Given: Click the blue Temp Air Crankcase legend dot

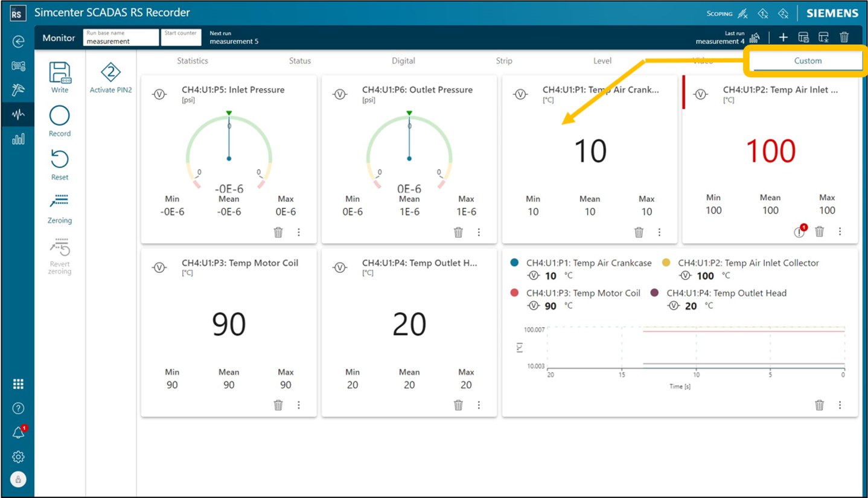Looking at the screenshot, I should [x=514, y=263].
